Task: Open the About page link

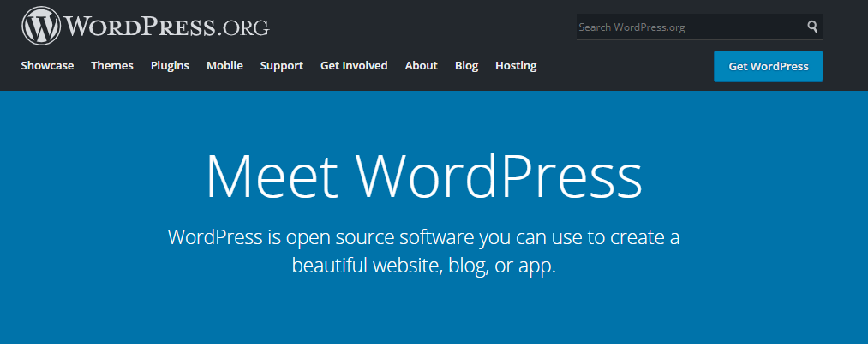Action: [x=422, y=65]
